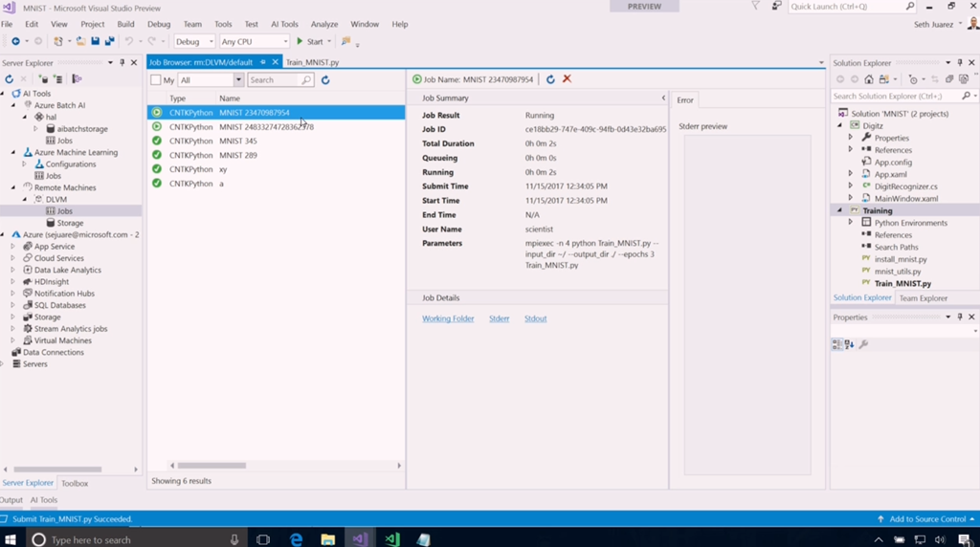
Task: Open the Stdout link
Action: tap(535, 318)
